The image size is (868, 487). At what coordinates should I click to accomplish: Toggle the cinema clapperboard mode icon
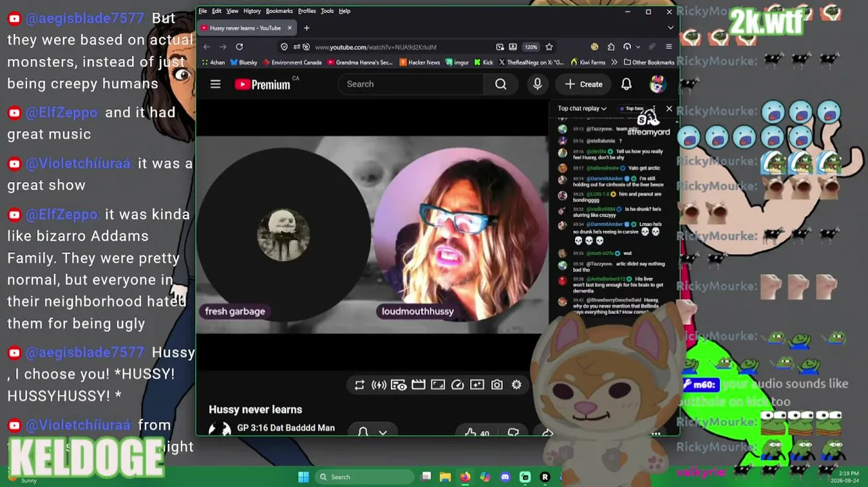click(418, 385)
